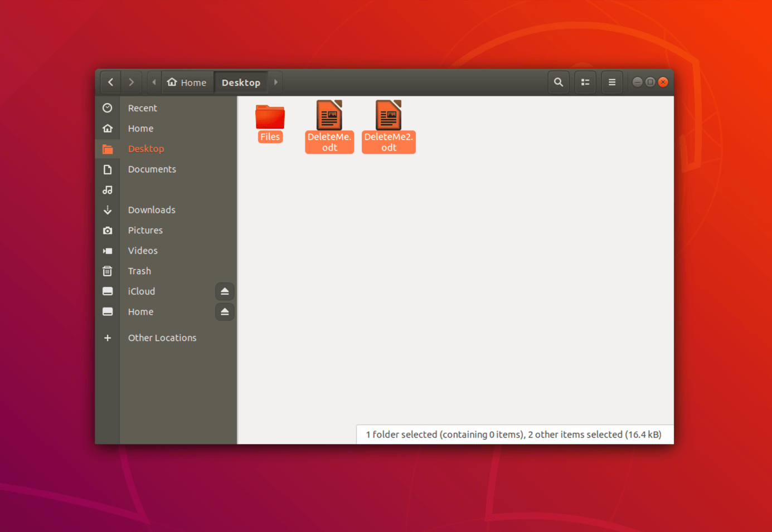Image resolution: width=772 pixels, height=532 pixels.
Task: Click Other Locations in the sidebar
Action: coord(162,338)
